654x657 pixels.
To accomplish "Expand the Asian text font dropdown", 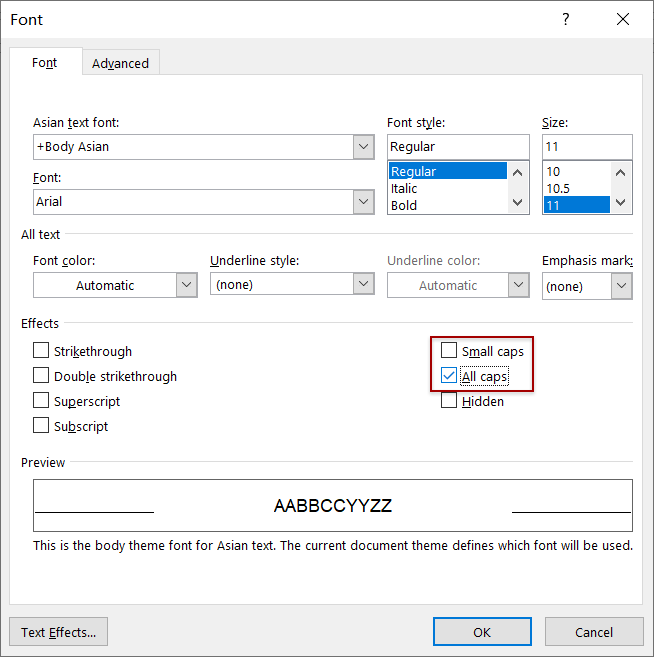I will (364, 147).
